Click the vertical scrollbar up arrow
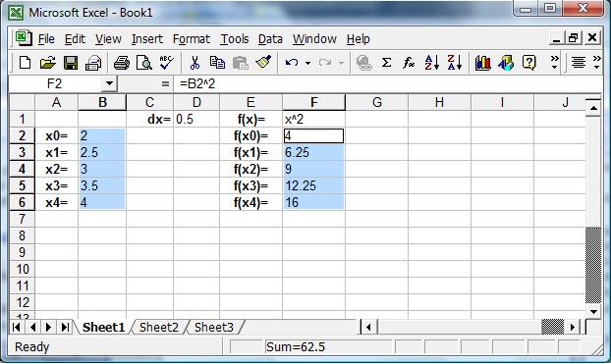The height and width of the screenshot is (364, 611). click(593, 108)
